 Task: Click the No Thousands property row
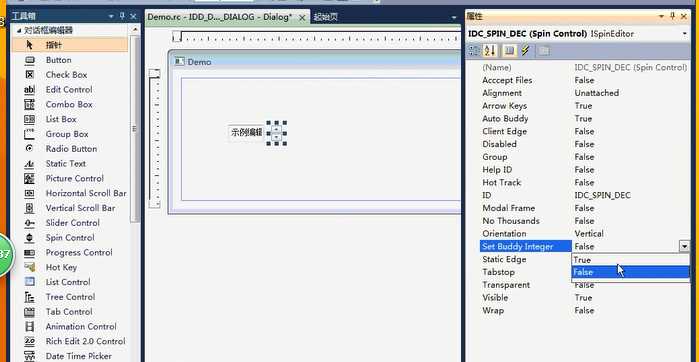pyautogui.click(x=584, y=221)
